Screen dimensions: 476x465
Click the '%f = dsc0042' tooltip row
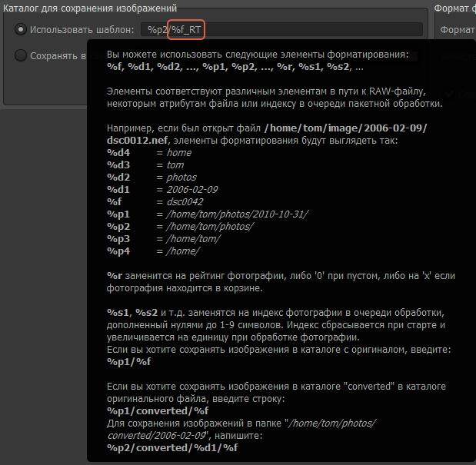(155, 201)
